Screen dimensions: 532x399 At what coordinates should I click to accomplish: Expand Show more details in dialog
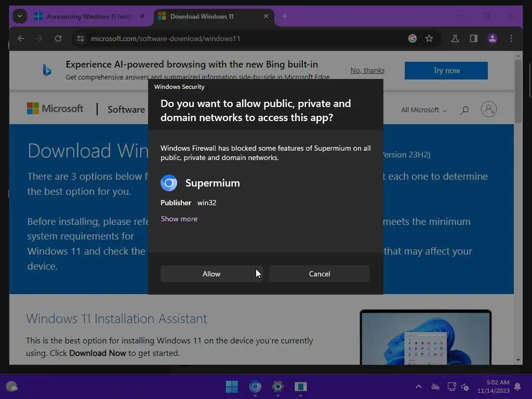pyautogui.click(x=179, y=219)
